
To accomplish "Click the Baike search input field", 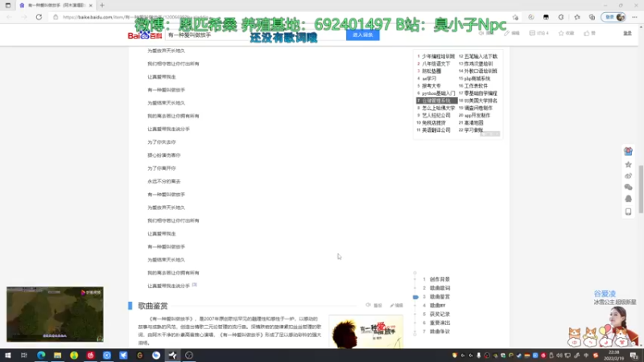I will coord(255,35).
